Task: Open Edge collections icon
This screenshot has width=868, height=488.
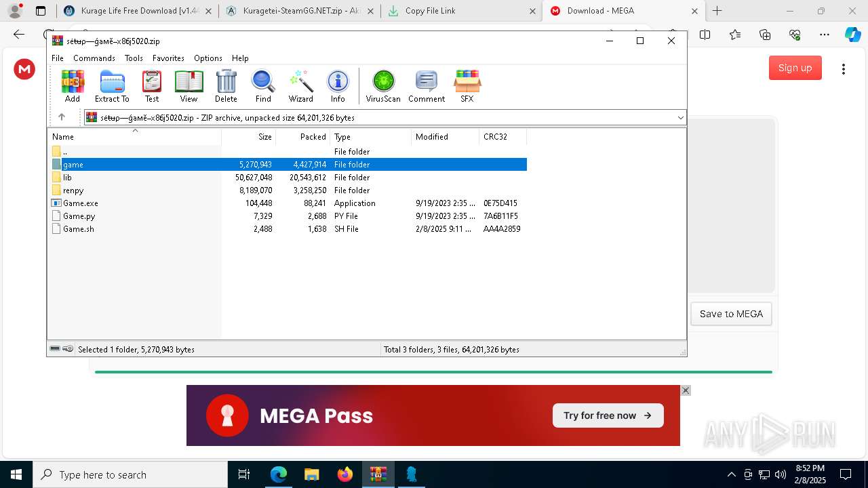Action: pos(765,35)
